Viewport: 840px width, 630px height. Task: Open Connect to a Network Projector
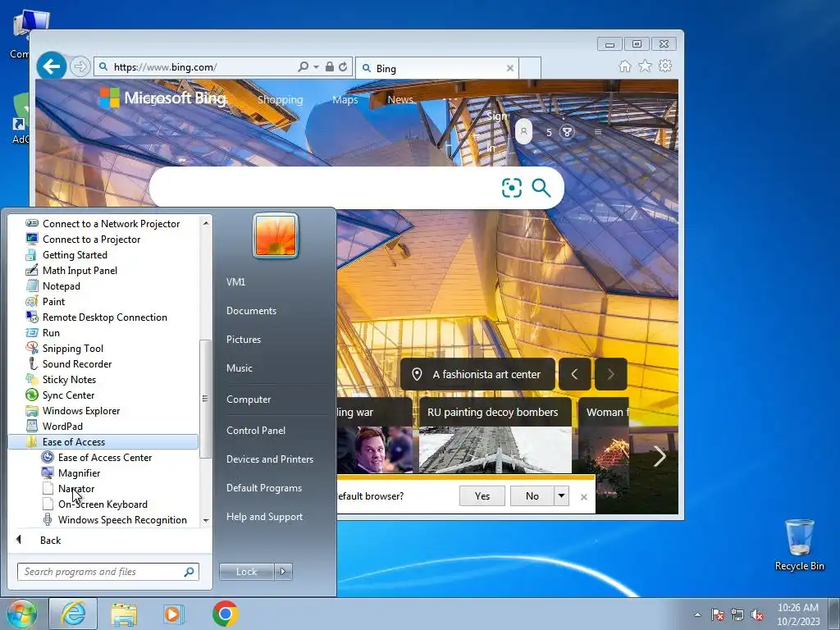[x=103, y=223]
